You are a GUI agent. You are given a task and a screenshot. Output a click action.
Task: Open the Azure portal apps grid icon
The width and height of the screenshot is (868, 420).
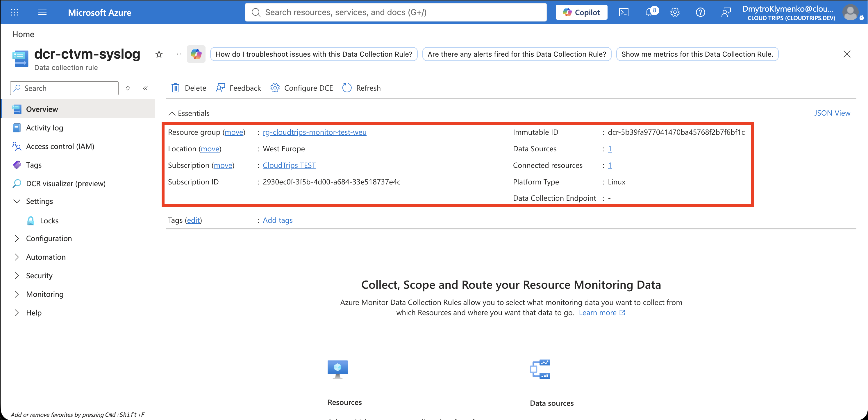click(15, 12)
